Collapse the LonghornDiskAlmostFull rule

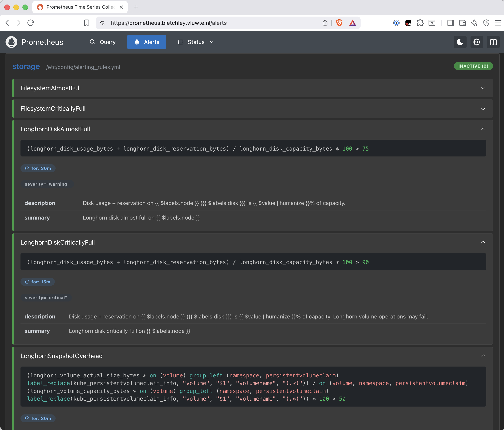tap(483, 129)
